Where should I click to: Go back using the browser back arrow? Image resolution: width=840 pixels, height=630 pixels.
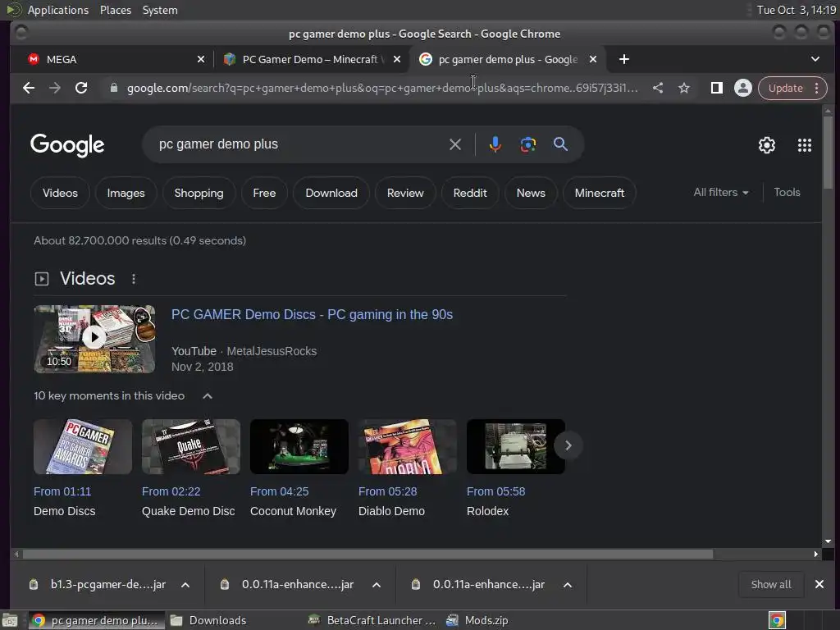coord(29,88)
